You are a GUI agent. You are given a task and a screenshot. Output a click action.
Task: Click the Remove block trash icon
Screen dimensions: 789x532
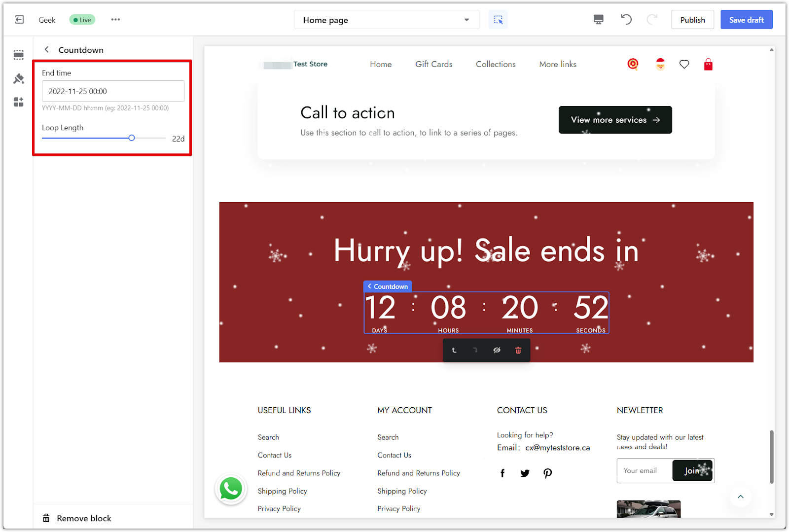click(x=46, y=518)
